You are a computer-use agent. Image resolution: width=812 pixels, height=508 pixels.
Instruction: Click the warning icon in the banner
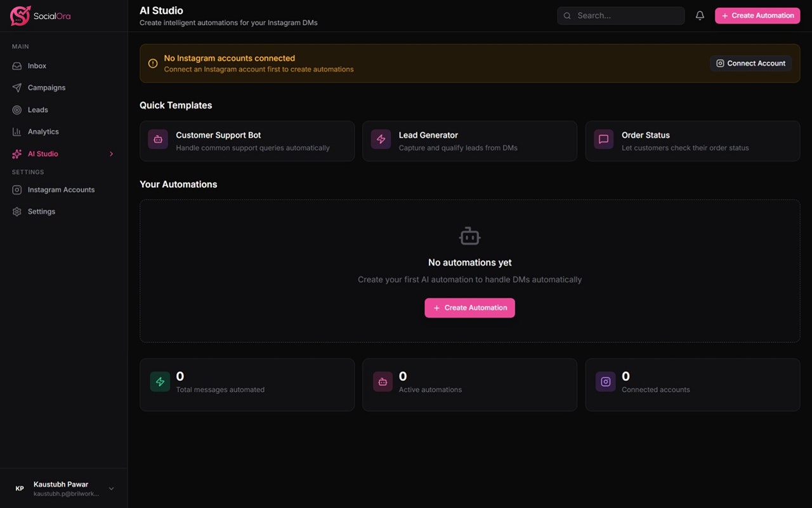[153, 63]
